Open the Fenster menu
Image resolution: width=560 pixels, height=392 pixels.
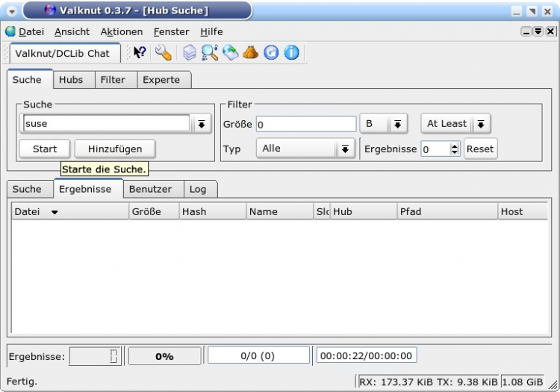172,32
